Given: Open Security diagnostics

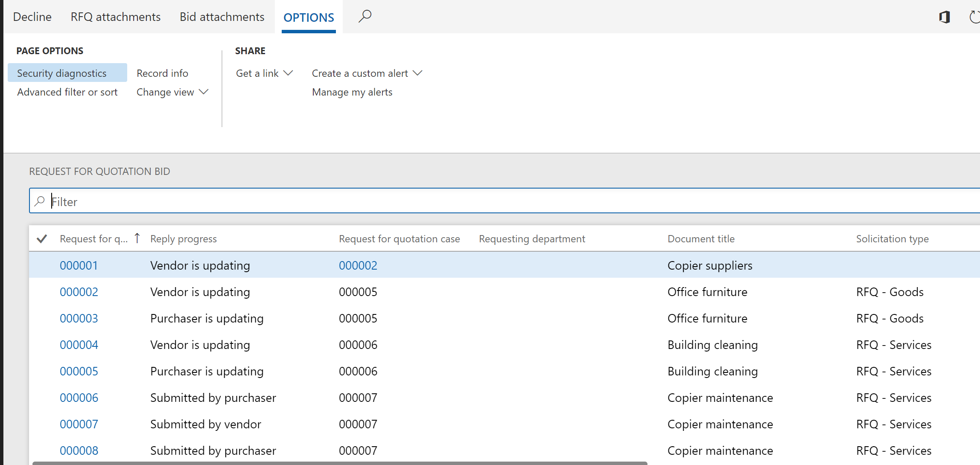Looking at the screenshot, I should [62, 73].
